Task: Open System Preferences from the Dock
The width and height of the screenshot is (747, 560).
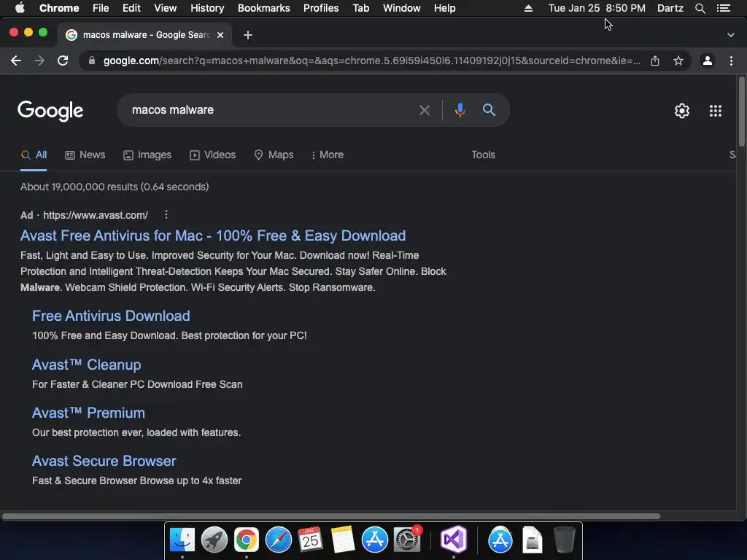Action: tap(407, 540)
